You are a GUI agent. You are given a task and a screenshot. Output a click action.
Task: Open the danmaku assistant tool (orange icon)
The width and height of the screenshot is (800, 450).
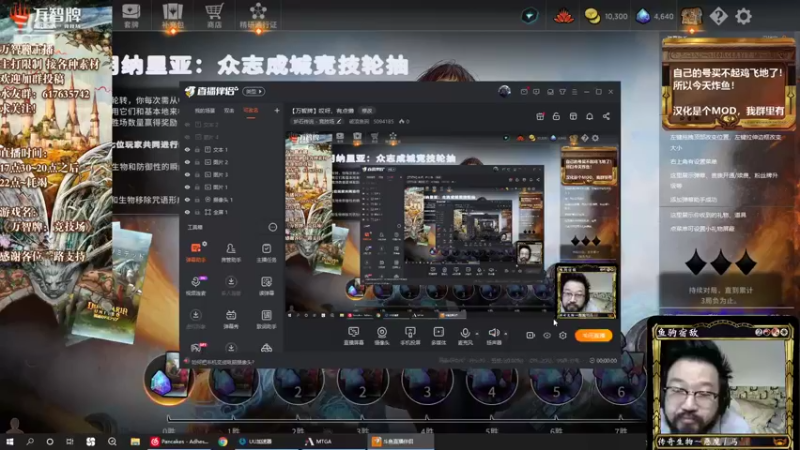click(x=196, y=252)
